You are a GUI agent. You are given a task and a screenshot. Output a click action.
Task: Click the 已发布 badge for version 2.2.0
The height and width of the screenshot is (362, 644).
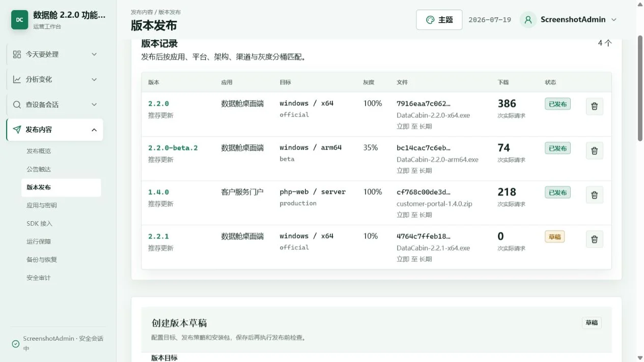[x=557, y=104]
